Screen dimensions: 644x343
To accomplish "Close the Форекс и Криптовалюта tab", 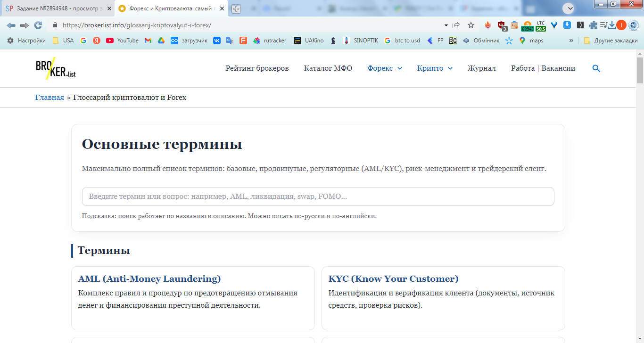I will pyautogui.click(x=222, y=8).
